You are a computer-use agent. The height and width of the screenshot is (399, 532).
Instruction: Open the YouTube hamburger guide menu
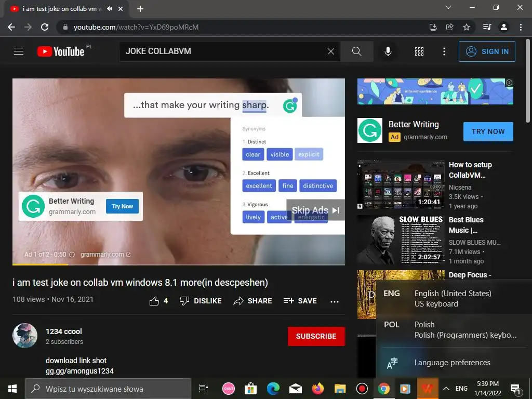19,51
